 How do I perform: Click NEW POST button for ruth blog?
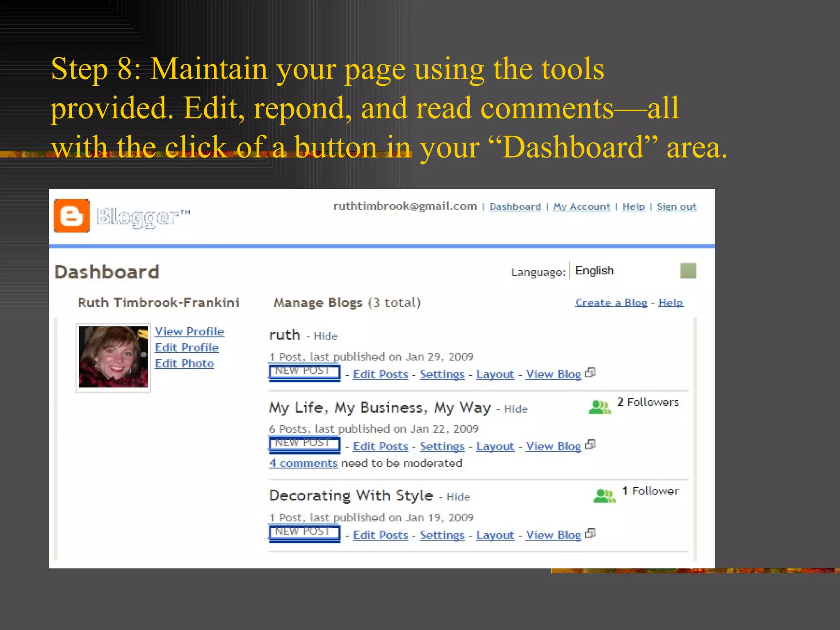click(305, 372)
